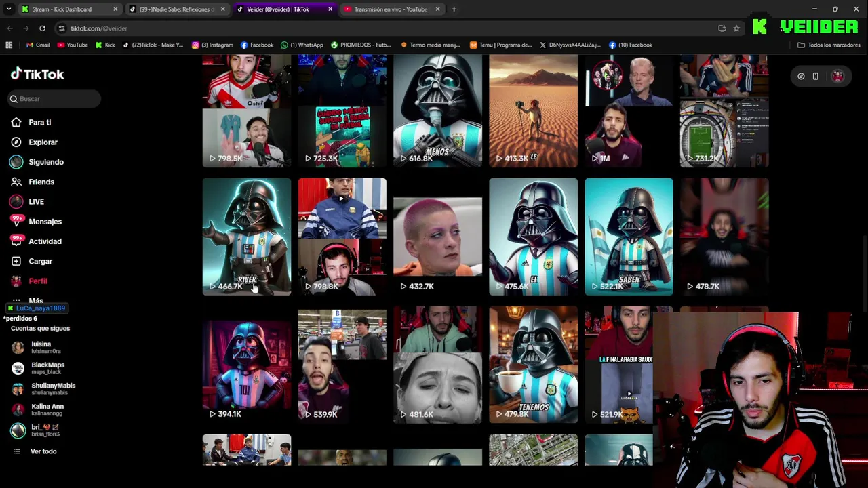Open video with 481.6K views
Image resolution: width=868 pixels, height=488 pixels.
[438, 365]
